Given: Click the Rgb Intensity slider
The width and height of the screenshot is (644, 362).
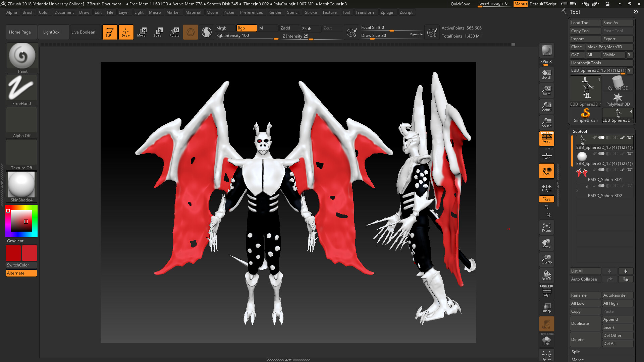Looking at the screenshot, I should [x=247, y=36].
